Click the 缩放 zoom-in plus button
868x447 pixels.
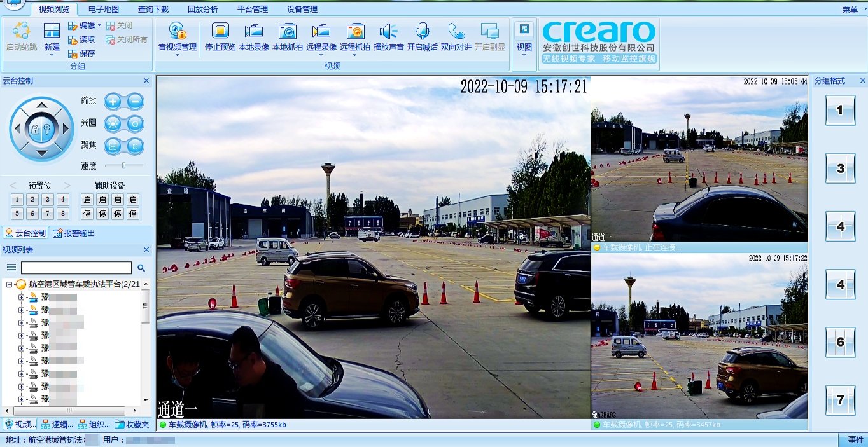tap(113, 101)
